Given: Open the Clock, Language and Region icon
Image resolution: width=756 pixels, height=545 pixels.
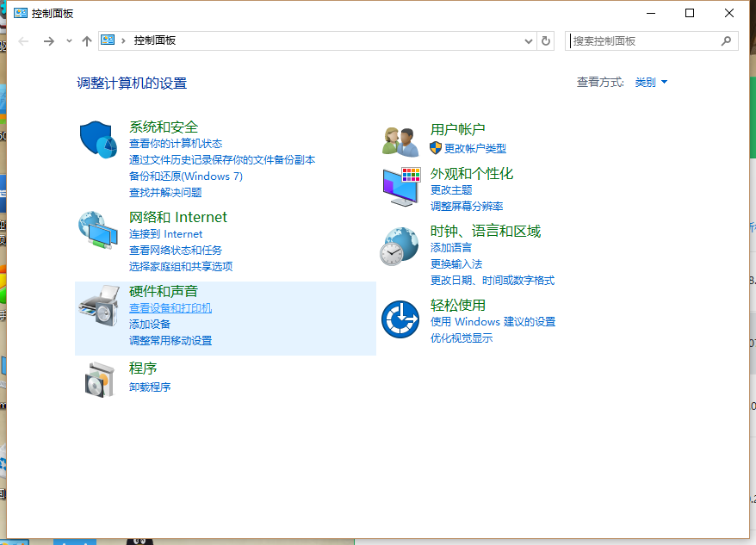Looking at the screenshot, I should click(x=400, y=246).
